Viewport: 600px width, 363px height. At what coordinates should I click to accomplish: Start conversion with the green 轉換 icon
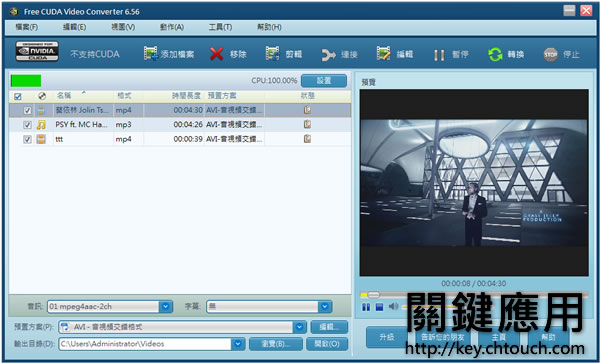495,55
